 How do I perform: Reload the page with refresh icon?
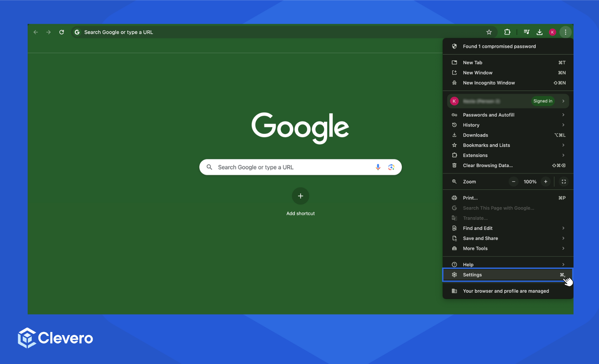tap(62, 32)
